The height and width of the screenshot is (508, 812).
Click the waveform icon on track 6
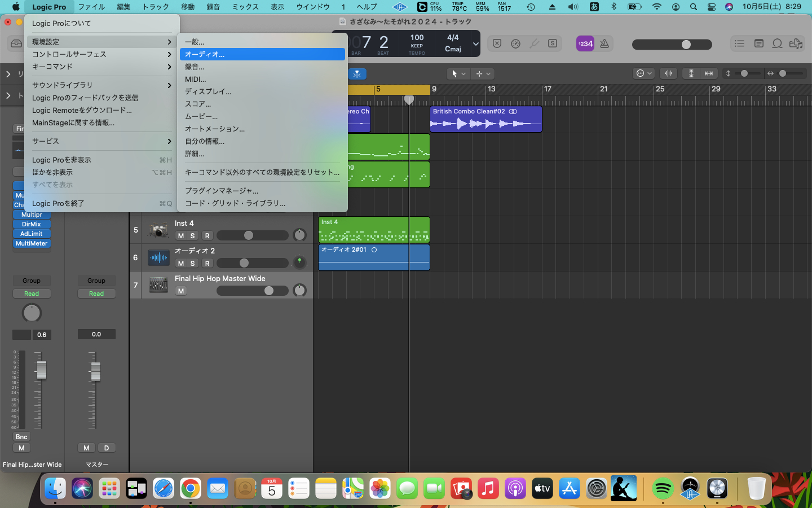tap(158, 257)
